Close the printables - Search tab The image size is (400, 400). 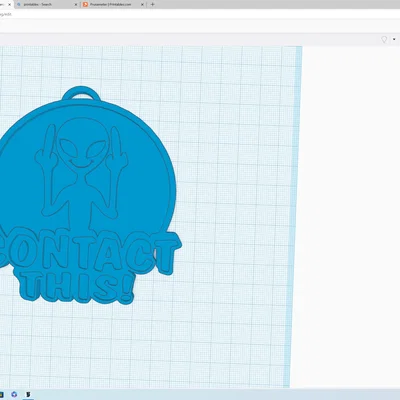coord(76,5)
